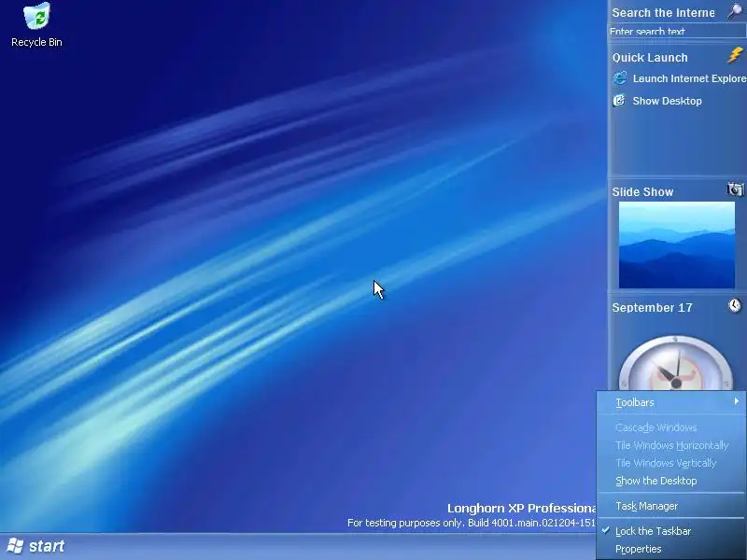
Task: Open the Toolbars submenu
Action: (671, 402)
